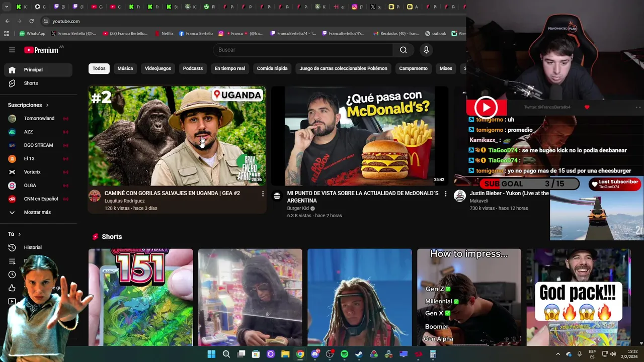This screenshot has height=362, width=644.
Task: Open the Vorterix subscription channel
Action: 38,172
